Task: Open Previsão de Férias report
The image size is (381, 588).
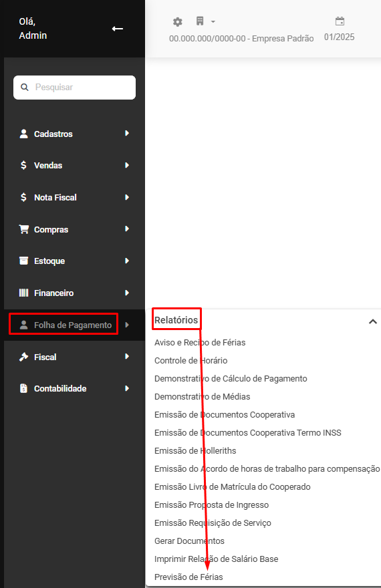Action: [188, 577]
